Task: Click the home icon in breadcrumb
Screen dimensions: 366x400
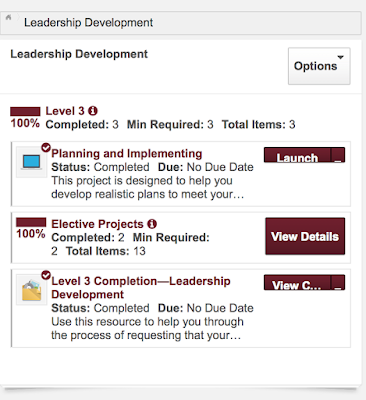Action: point(8,17)
